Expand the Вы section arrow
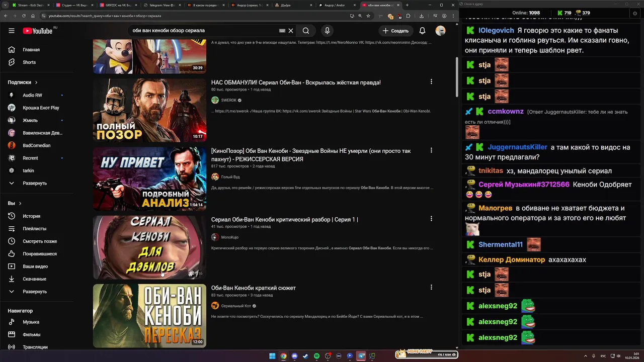644x362 pixels. (x=20, y=204)
